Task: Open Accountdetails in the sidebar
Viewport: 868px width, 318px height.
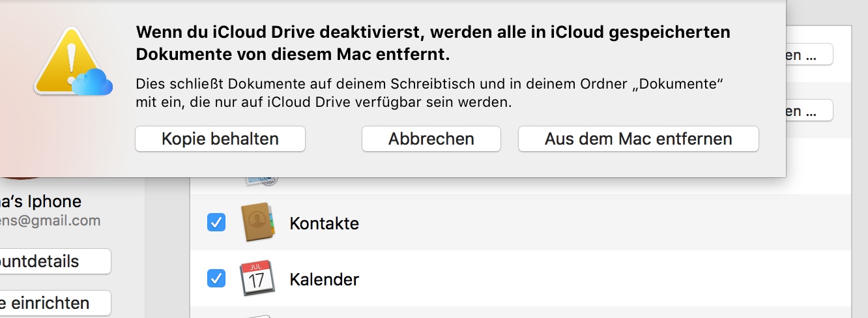Action: click(x=52, y=261)
